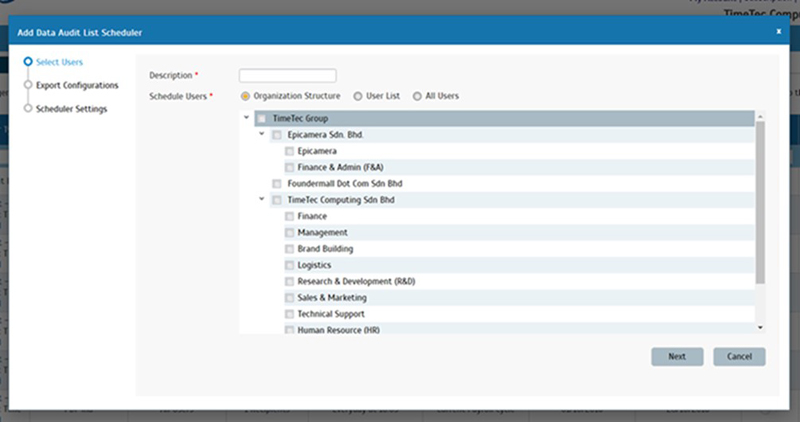Select the Sales & Marketing row text
The height and width of the screenshot is (422, 800).
tap(332, 297)
